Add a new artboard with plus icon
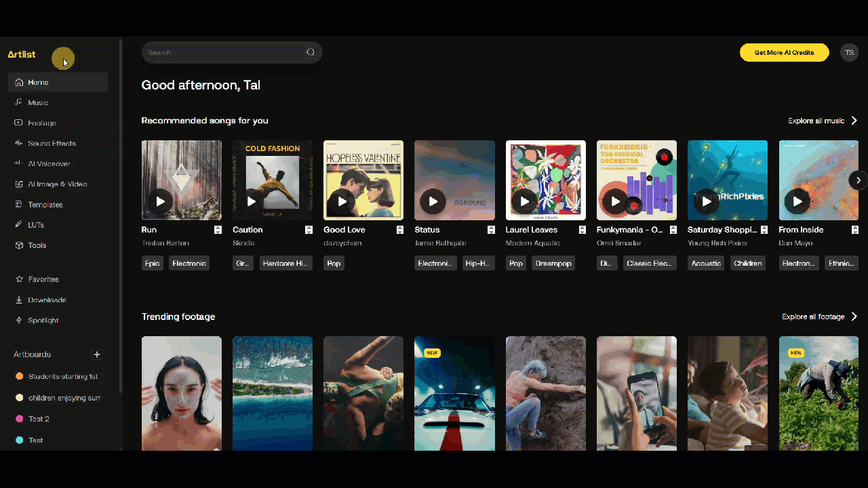Image resolution: width=868 pixels, height=488 pixels. (x=97, y=354)
